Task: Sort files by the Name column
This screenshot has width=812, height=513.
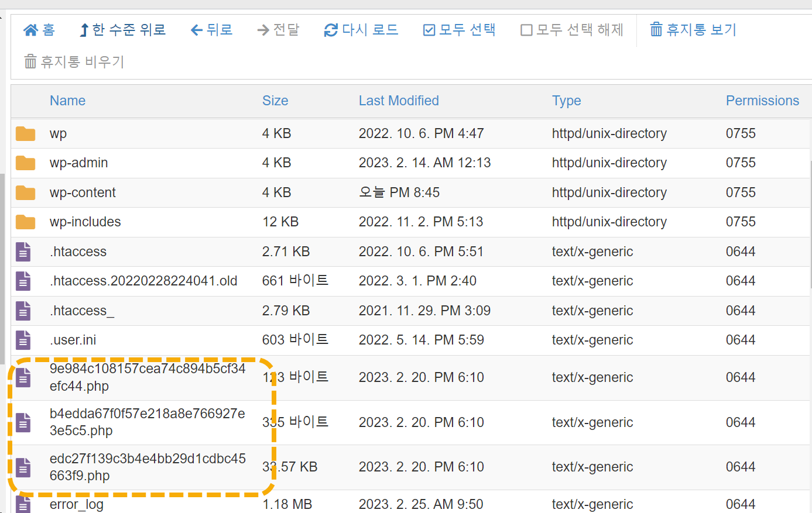Action: [67, 101]
